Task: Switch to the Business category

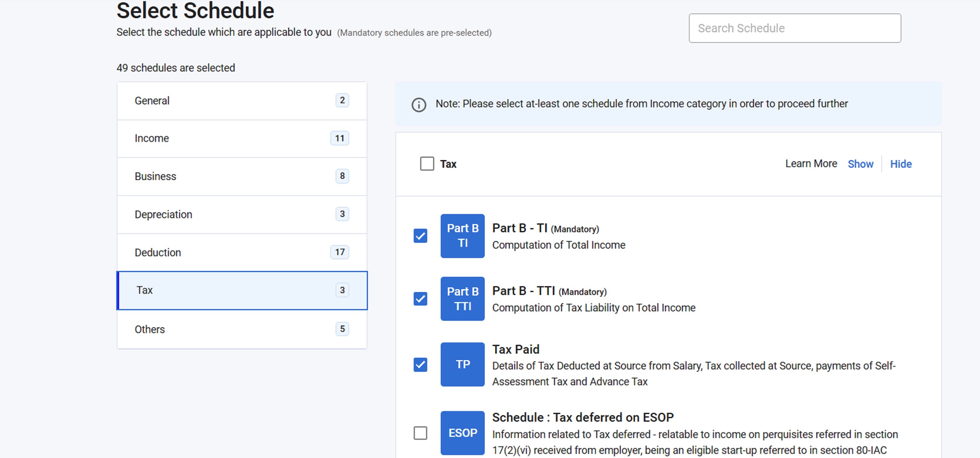Action: 241,176
